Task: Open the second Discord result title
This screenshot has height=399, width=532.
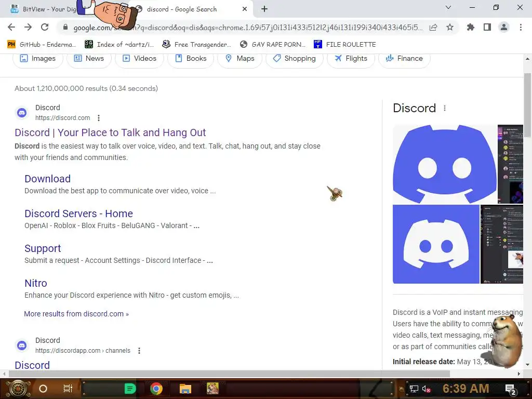Action: coord(32,365)
